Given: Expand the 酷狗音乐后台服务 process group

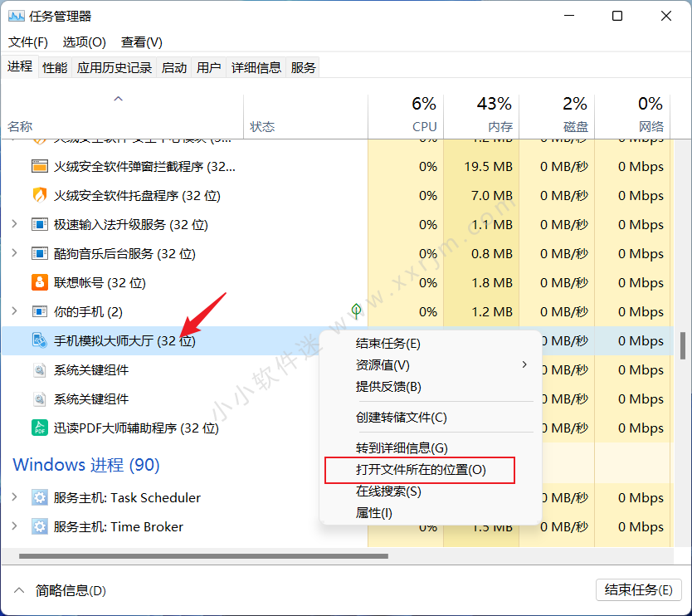Looking at the screenshot, I should coord(15,253).
